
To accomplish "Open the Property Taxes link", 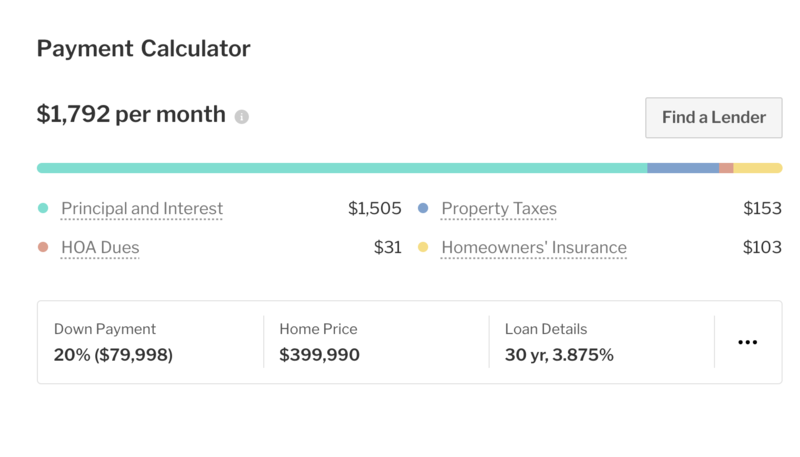I will 499,209.
